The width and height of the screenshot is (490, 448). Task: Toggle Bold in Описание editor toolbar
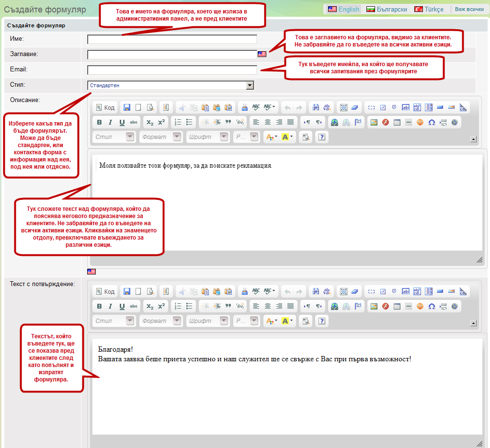click(99, 122)
